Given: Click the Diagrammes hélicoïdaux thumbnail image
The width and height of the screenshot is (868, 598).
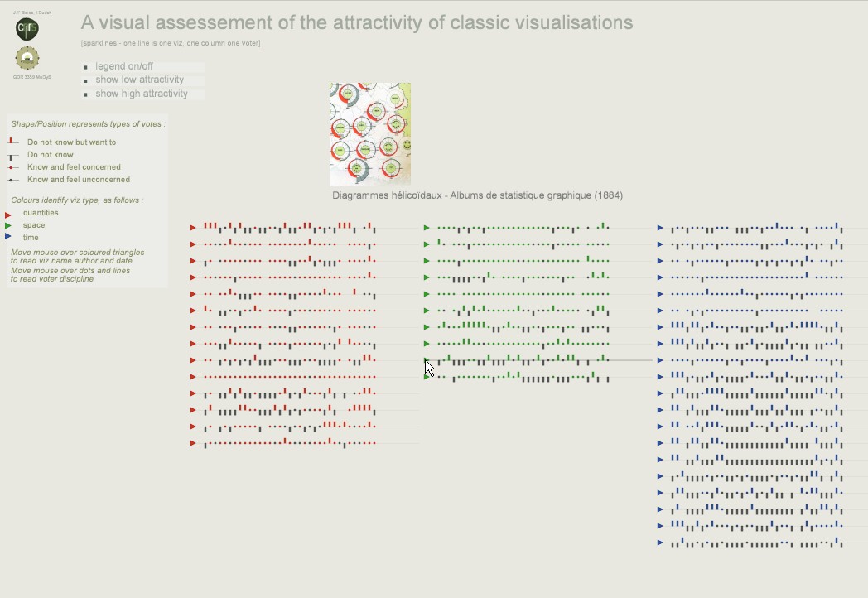Looking at the screenshot, I should tap(369, 134).
